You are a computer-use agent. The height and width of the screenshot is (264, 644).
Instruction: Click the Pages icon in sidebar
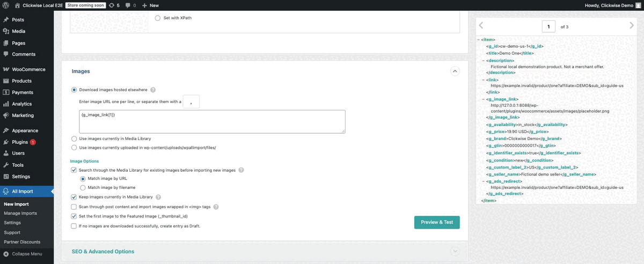[x=6, y=43]
